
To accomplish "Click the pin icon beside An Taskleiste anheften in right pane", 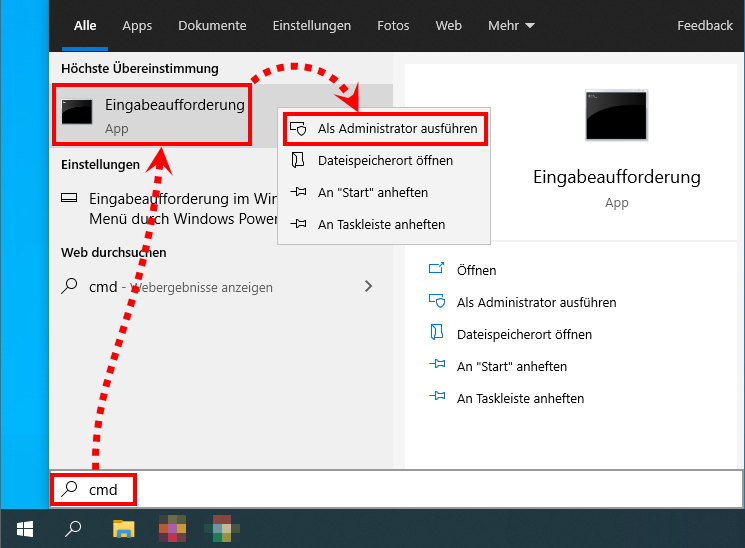I will [436, 398].
